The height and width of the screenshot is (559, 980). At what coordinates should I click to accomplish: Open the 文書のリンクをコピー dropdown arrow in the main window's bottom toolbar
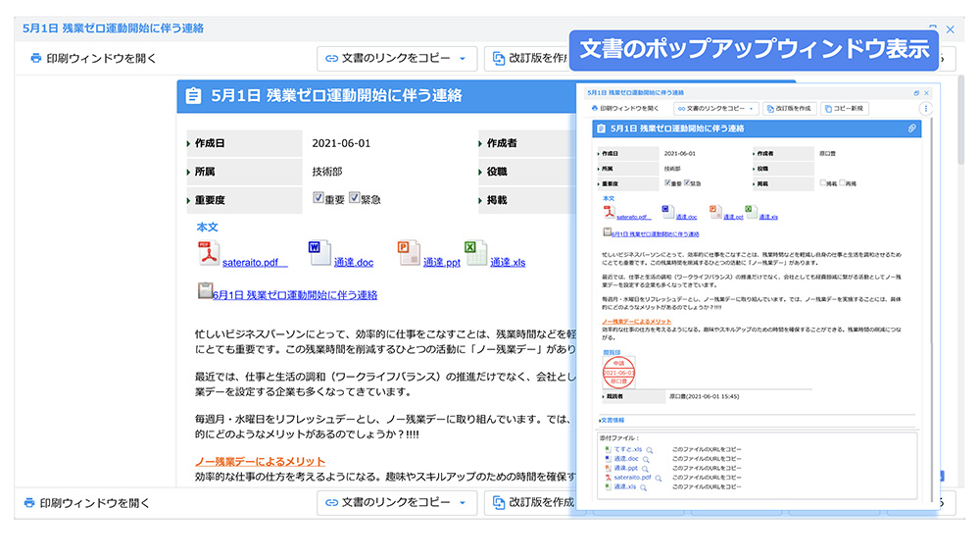[x=463, y=503]
